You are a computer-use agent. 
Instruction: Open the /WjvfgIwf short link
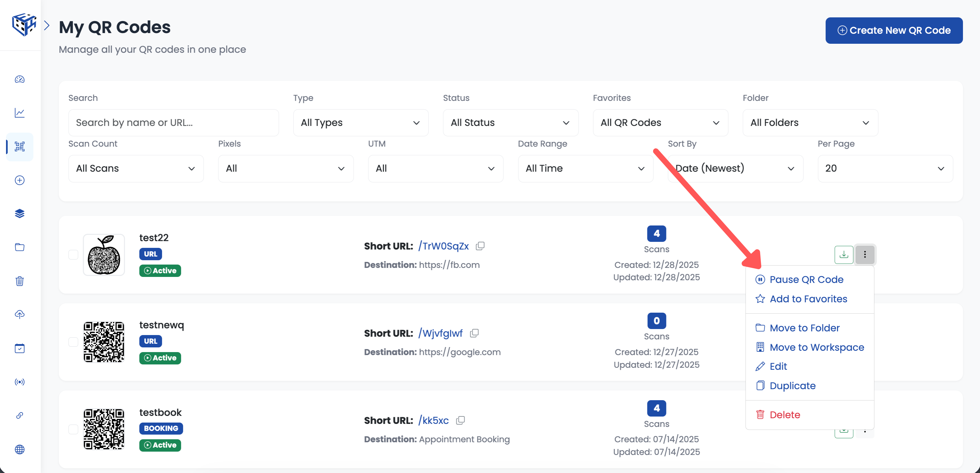[440, 333]
